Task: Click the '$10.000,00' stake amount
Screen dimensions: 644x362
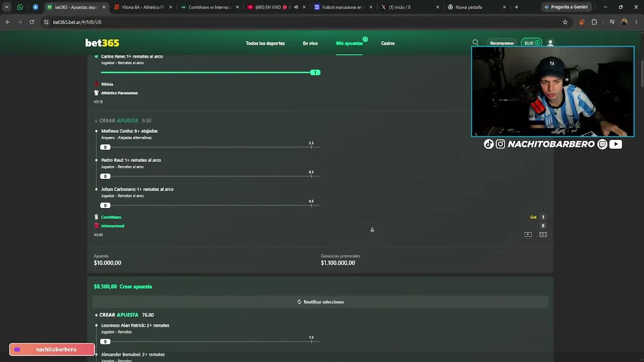Action: pyautogui.click(x=107, y=263)
